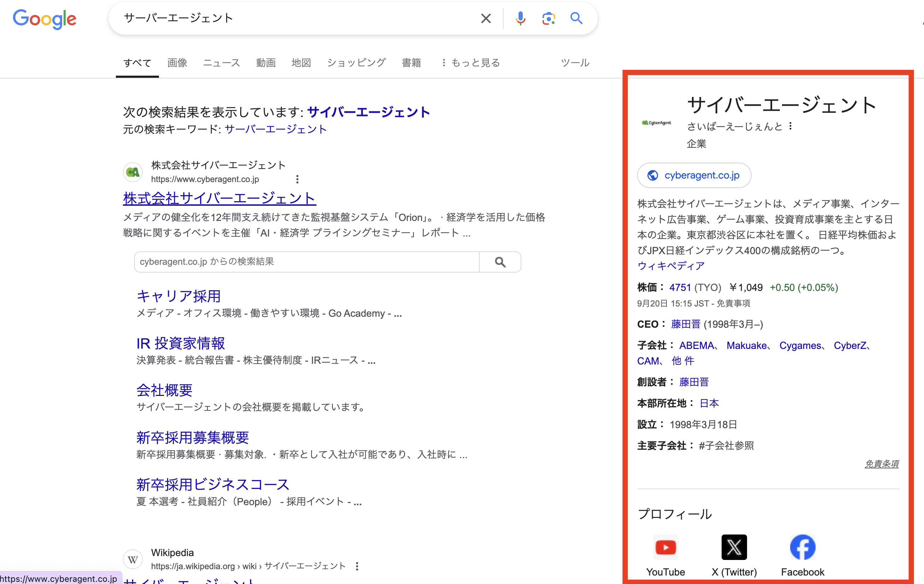The height and width of the screenshot is (584, 924).
Task: Click CyberAgent logo in knowledge panel
Action: 657,123
